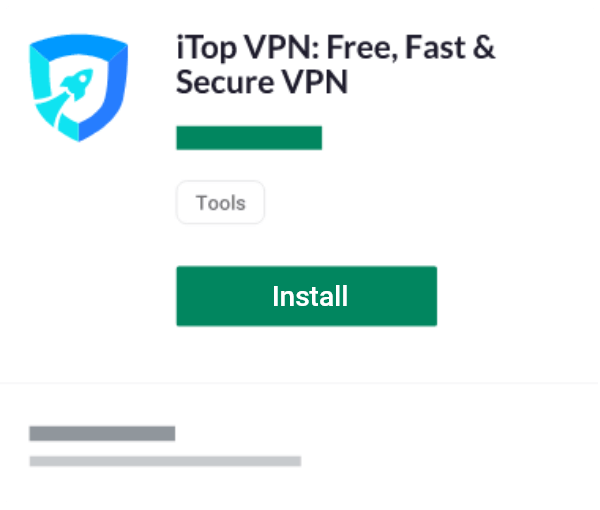Open the green developer name placeholder bar
The height and width of the screenshot is (510, 600).
click(x=249, y=138)
